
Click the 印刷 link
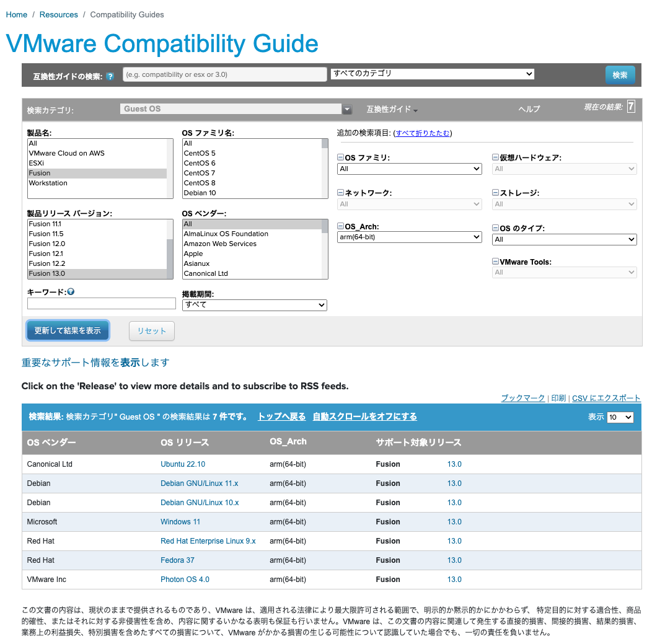tap(558, 398)
